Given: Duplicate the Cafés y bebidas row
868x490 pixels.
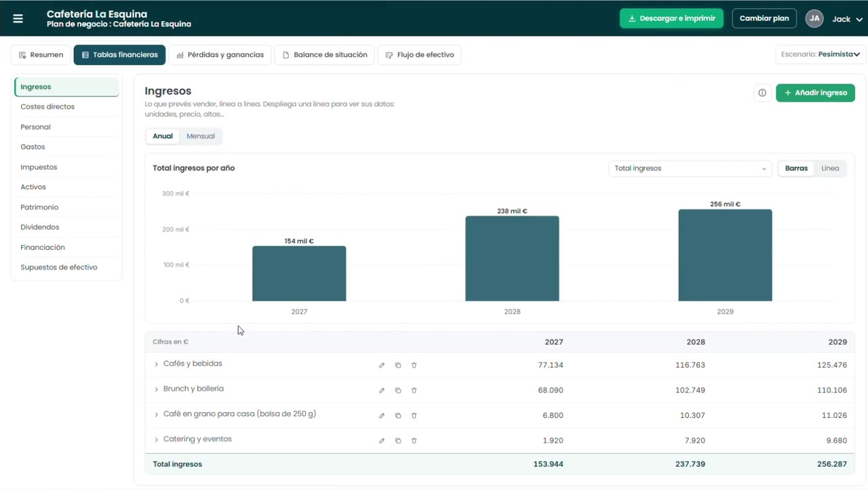Looking at the screenshot, I should coord(398,365).
